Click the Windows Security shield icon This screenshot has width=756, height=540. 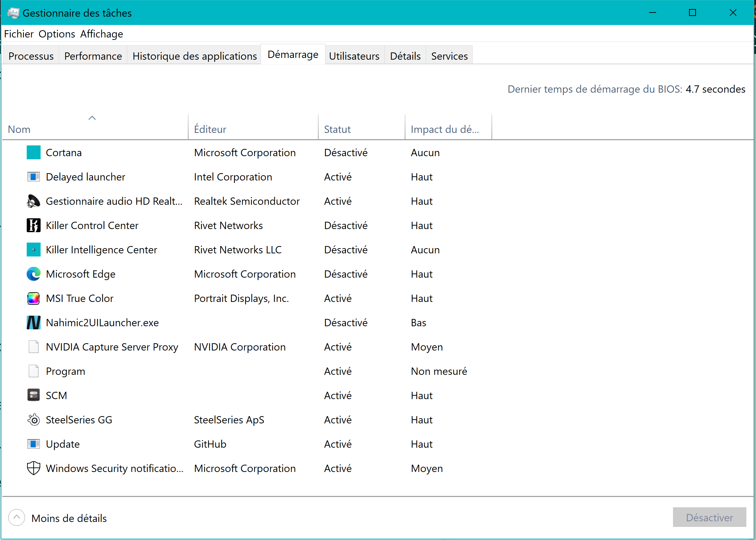pos(33,469)
